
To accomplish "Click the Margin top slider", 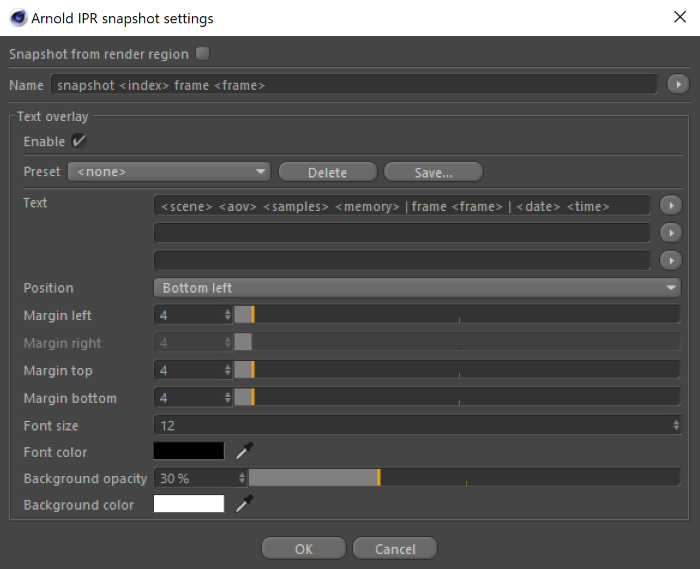I will tap(457, 370).
